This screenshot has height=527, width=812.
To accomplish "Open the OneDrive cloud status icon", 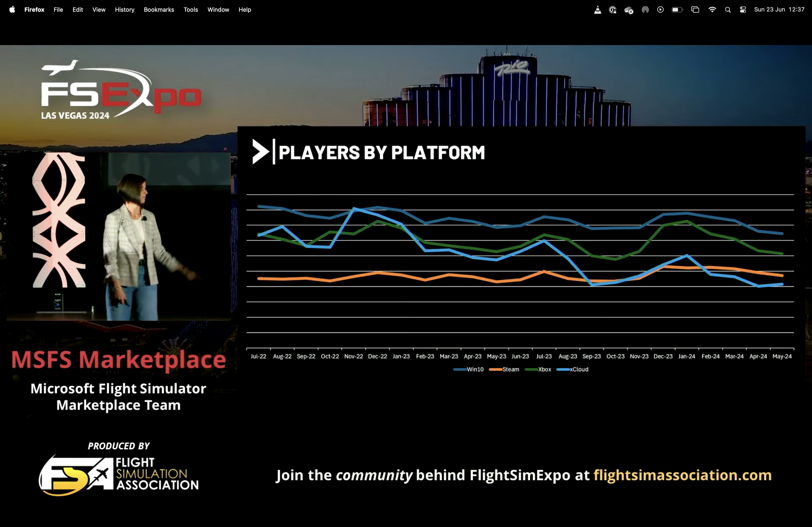I will (628, 9).
